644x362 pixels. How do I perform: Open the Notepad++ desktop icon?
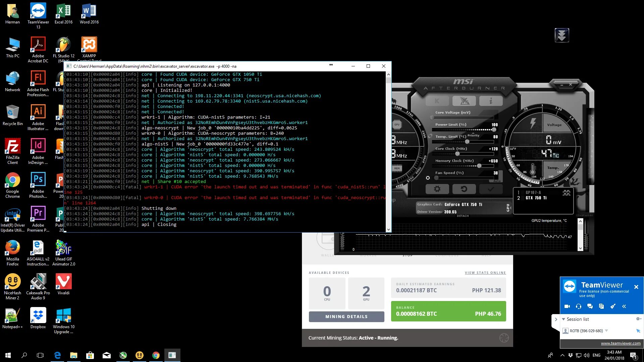tap(12, 318)
